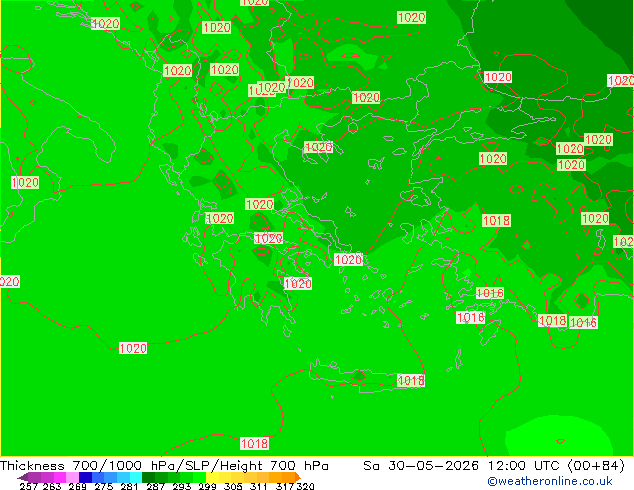Click the orange arrow tip ending the legend
Viewport: 634px width, 490px height.
(x=298, y=477)
